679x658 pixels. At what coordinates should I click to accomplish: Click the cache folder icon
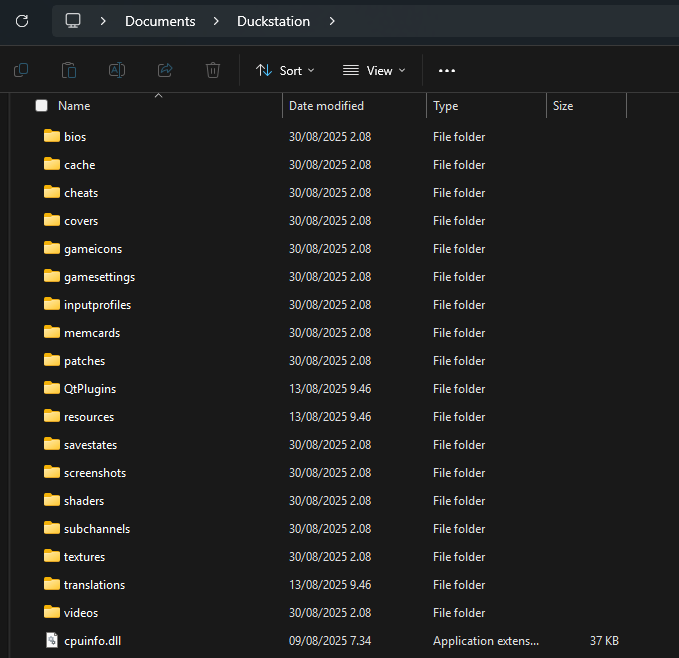click(x=52, y=164)
